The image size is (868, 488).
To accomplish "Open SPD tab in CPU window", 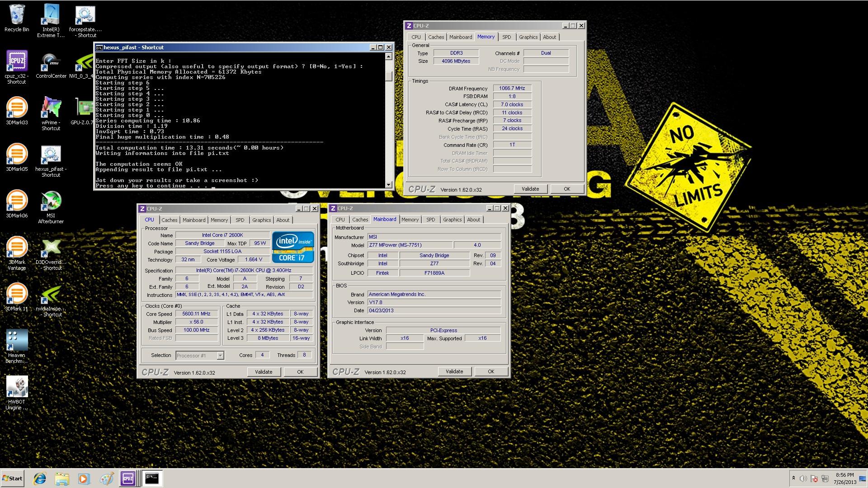I will click(x=240, y=220).
